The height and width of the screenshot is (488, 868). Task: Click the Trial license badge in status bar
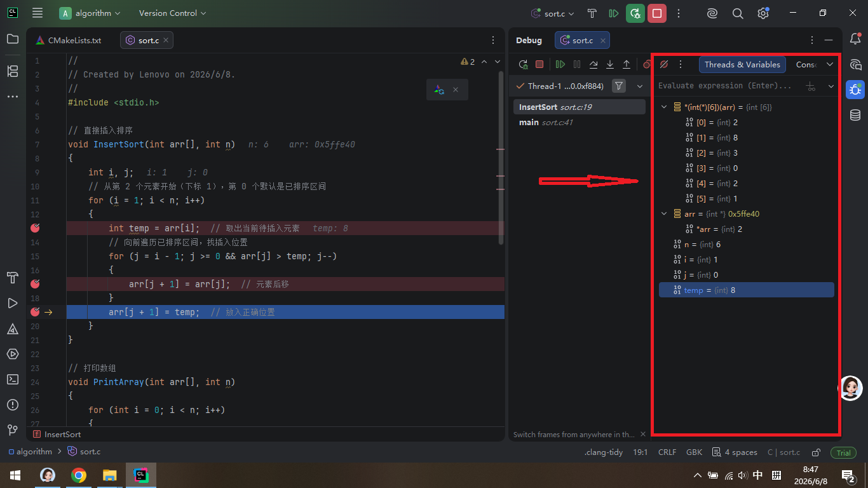(x=843, y=452)
